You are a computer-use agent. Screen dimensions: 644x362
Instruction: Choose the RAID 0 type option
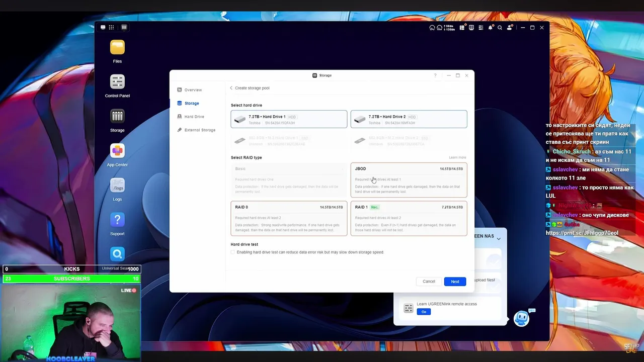289,218
